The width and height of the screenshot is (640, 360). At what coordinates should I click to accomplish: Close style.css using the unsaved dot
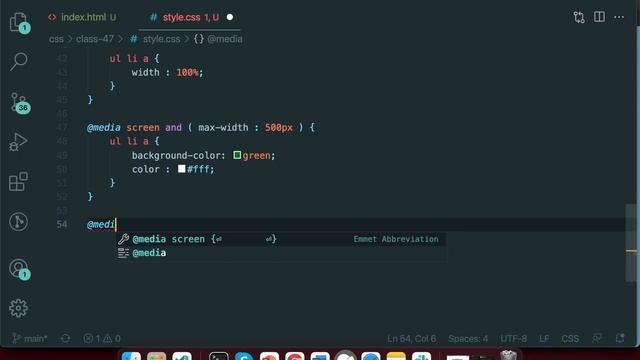(230, 17)
